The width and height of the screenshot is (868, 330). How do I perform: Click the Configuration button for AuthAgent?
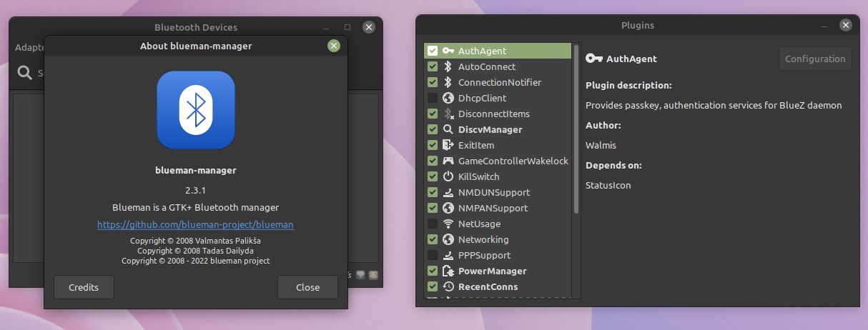pos(815,59)
